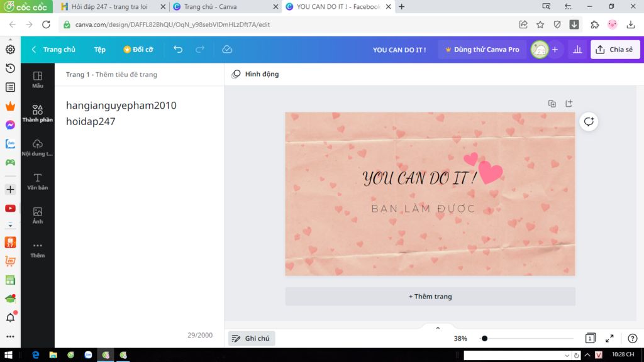Open Messenger from browser sidebar
The image size is (644, 362).
10,125
